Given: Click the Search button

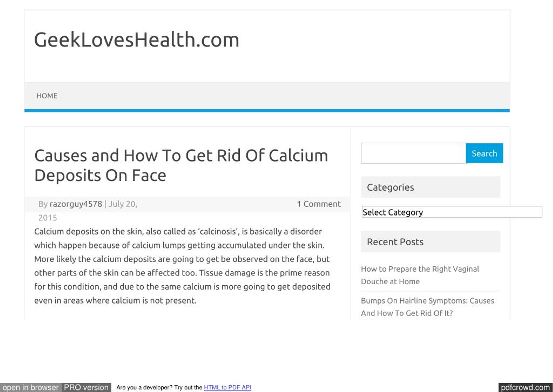Looking at the screenshot, I should point(484,153).
